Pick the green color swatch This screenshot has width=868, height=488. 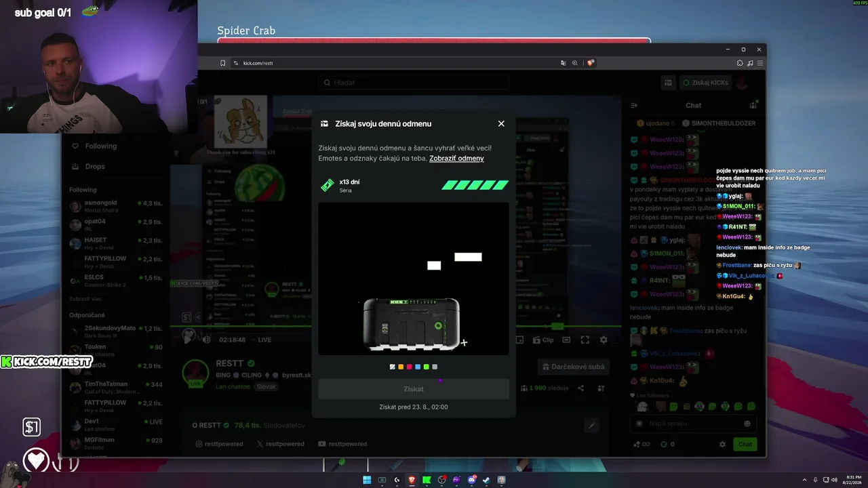[426, 367]
